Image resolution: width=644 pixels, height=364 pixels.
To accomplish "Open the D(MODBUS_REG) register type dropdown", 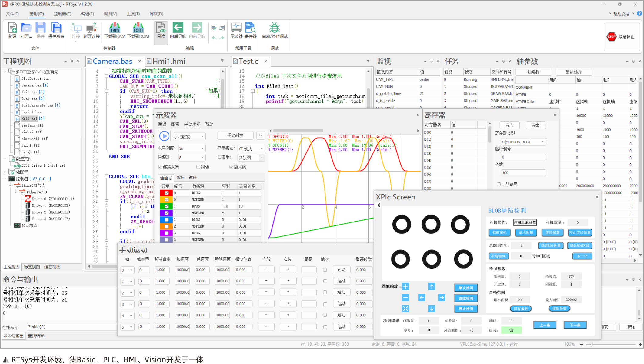I will tap(523, 142).
